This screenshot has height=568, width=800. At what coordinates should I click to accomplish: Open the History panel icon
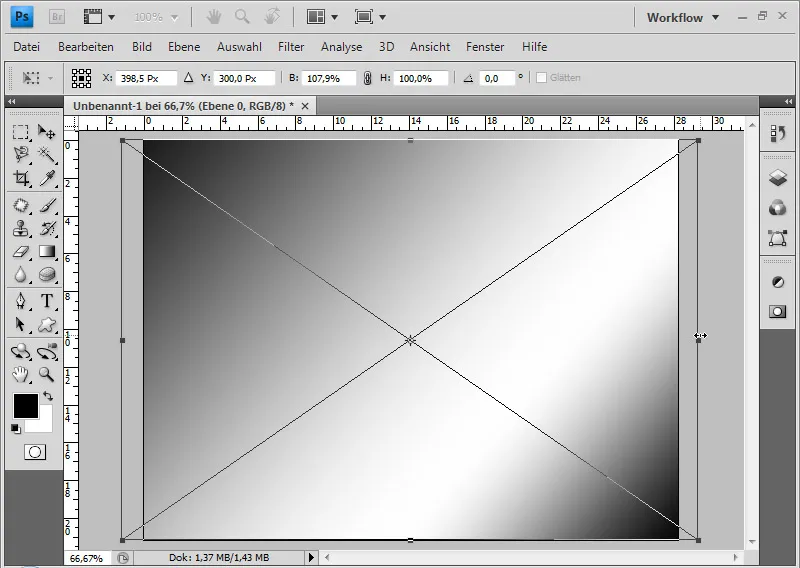778,134
